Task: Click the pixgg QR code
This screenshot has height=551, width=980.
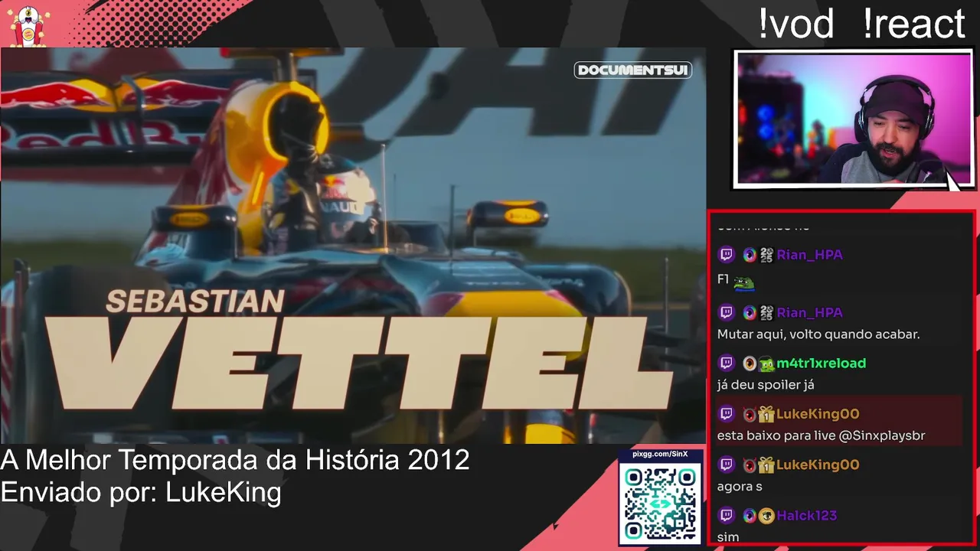Action: 661,504
